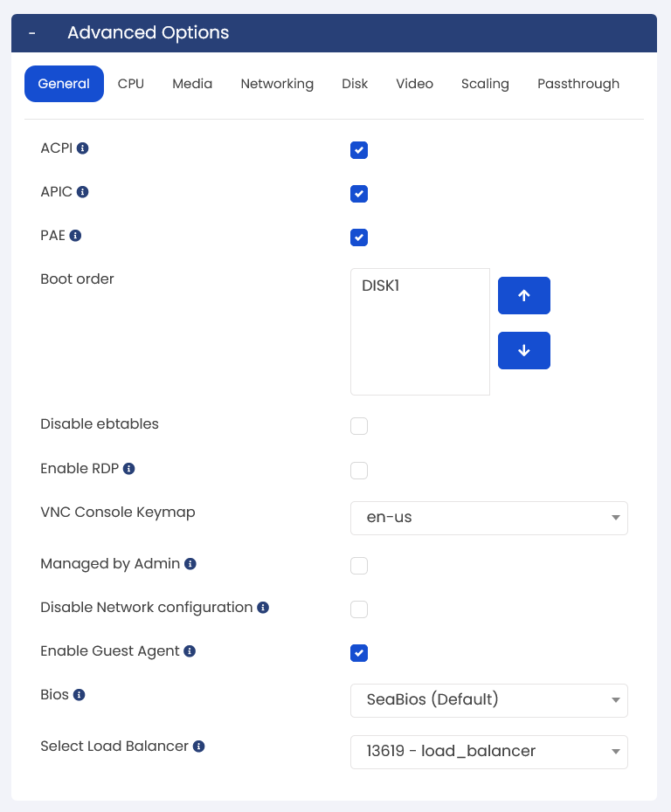671x812 pixels.
Task: Open the VNC Console Keymap dropdown
Action: click(489, 518)
